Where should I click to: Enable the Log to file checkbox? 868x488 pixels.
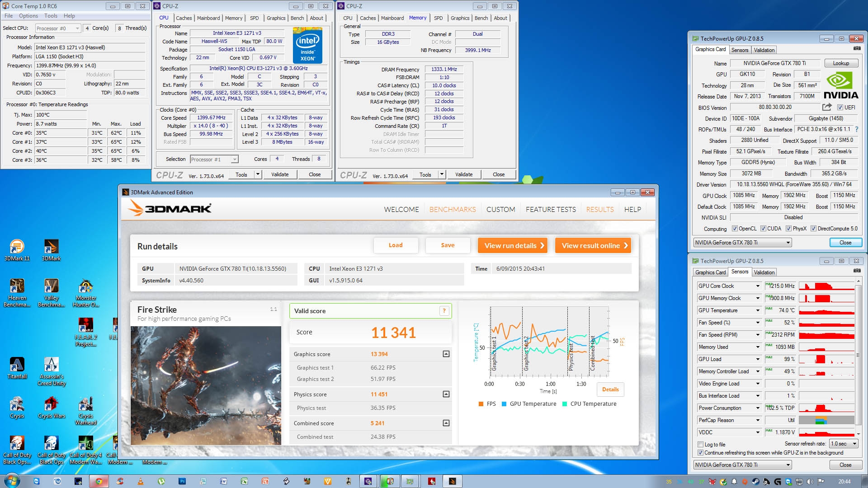701,445
